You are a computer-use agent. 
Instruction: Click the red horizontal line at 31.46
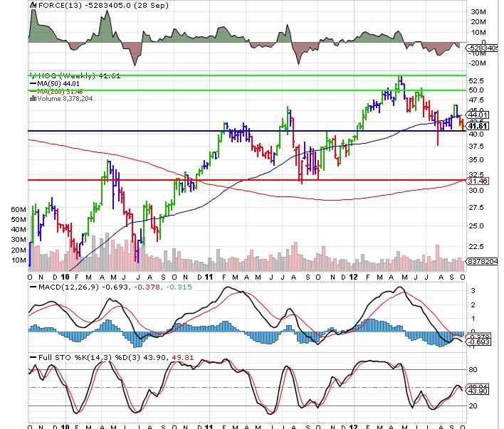pyautogui.click(x=247, y=180)
